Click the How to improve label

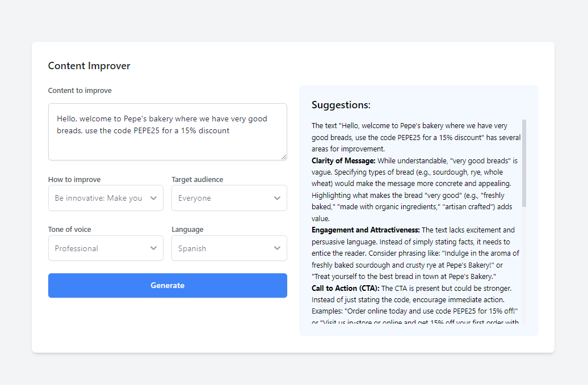pyautogui.click(x=74, y=179)
